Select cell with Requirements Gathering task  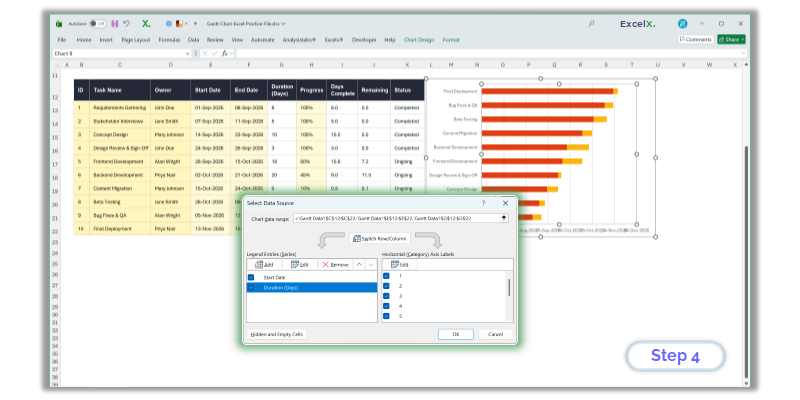[120, 108]
